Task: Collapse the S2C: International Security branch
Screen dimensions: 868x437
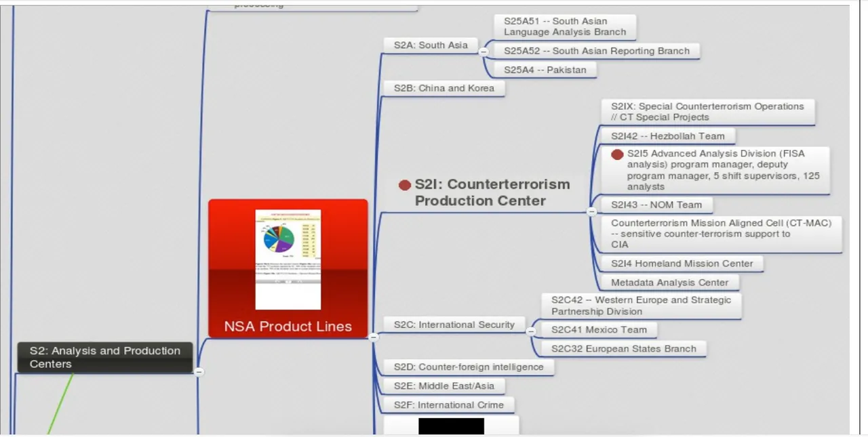Action: (530, 331)
